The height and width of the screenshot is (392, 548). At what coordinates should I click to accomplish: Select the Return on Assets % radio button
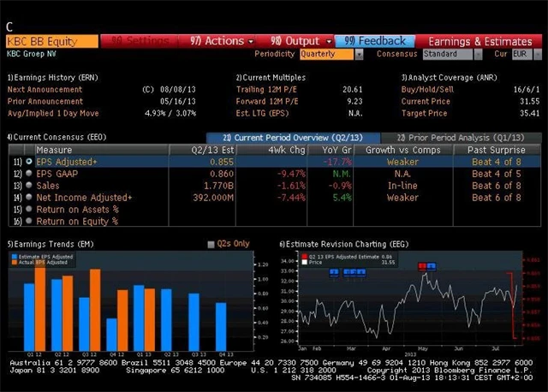[x=30, y=209]
